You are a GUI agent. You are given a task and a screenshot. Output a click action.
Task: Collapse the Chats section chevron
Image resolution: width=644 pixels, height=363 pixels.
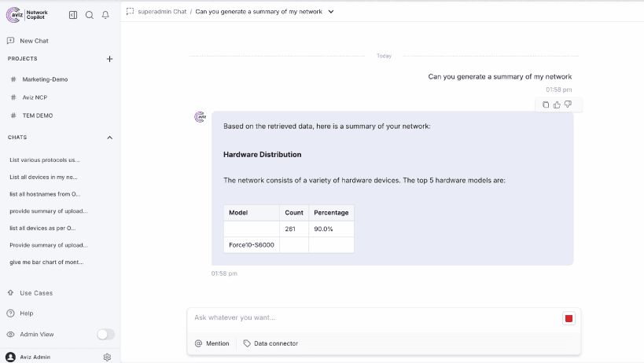pyautogui.click(x=109, y=137)
